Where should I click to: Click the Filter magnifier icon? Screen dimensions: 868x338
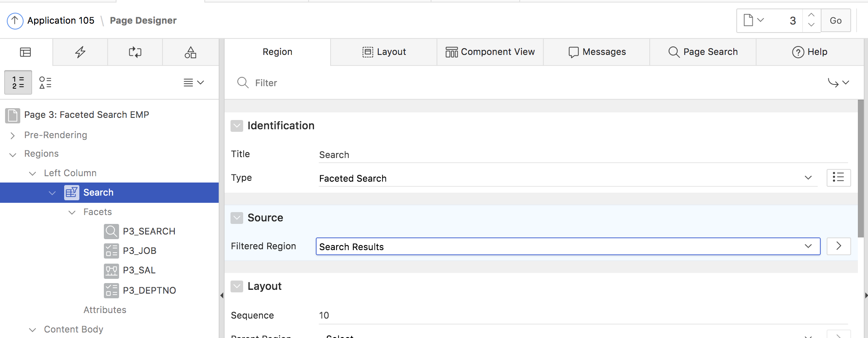(x=243, y=82)
